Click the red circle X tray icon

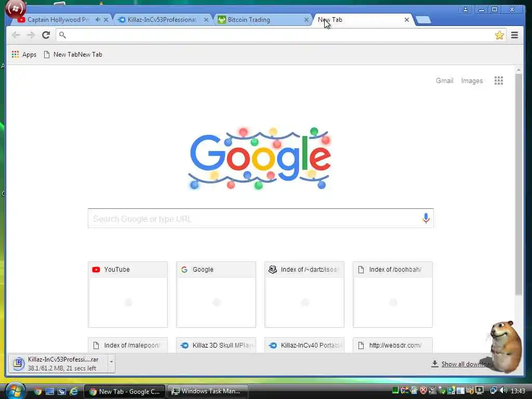click(423, 391)
